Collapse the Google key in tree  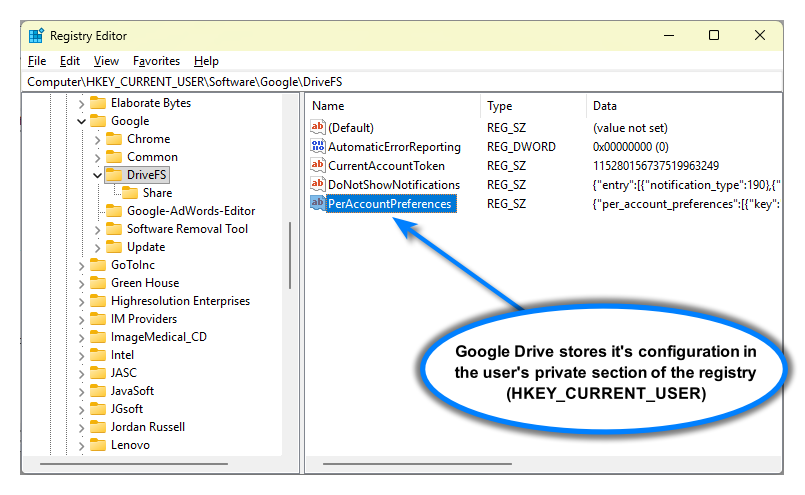point(81,121)
